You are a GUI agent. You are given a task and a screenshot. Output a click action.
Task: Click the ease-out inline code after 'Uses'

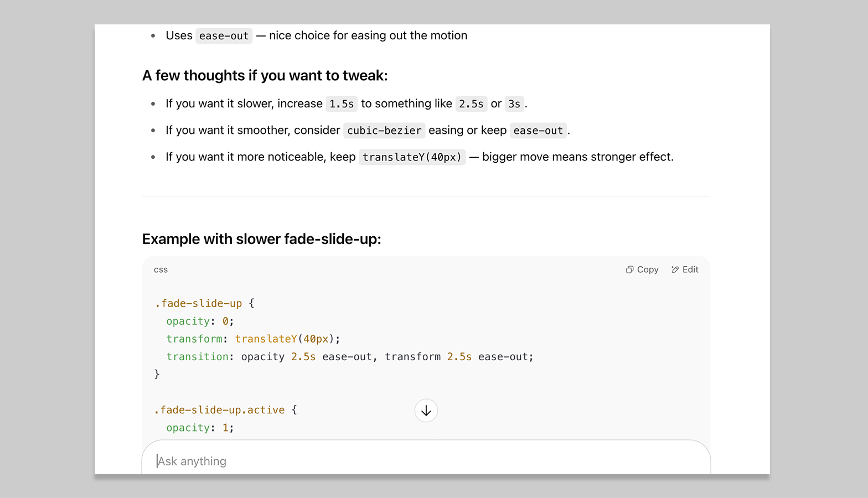pos(224,36)
